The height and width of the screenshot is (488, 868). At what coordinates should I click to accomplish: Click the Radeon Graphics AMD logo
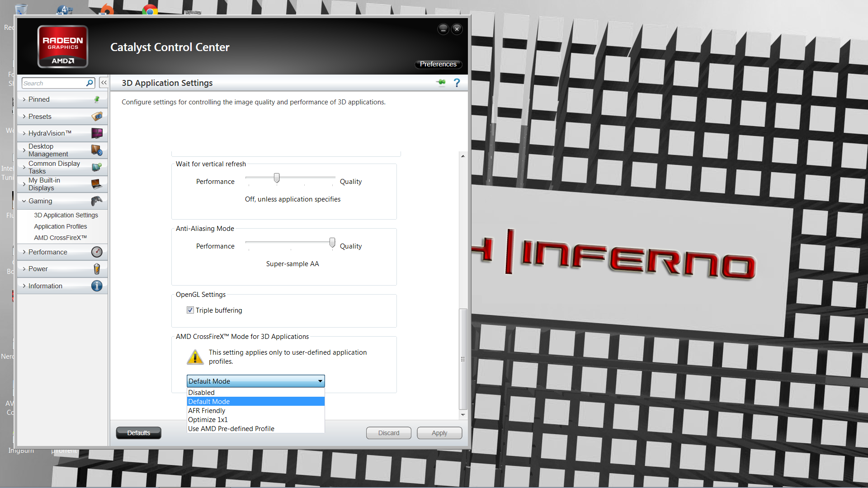[x=63, y=47]
